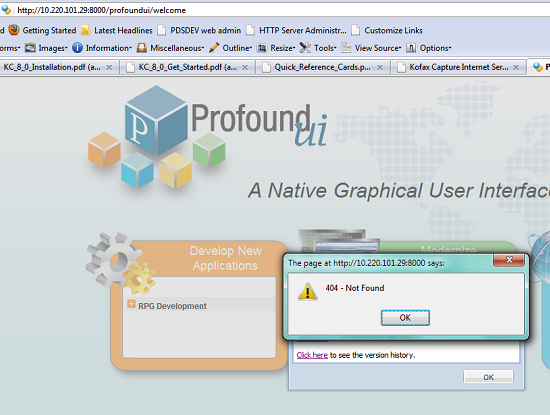The height and width of the screenshot is (415, 550).
Task: Close the Kofax Capture Internet Ser... tab
Action: click(x=516, y=67)
